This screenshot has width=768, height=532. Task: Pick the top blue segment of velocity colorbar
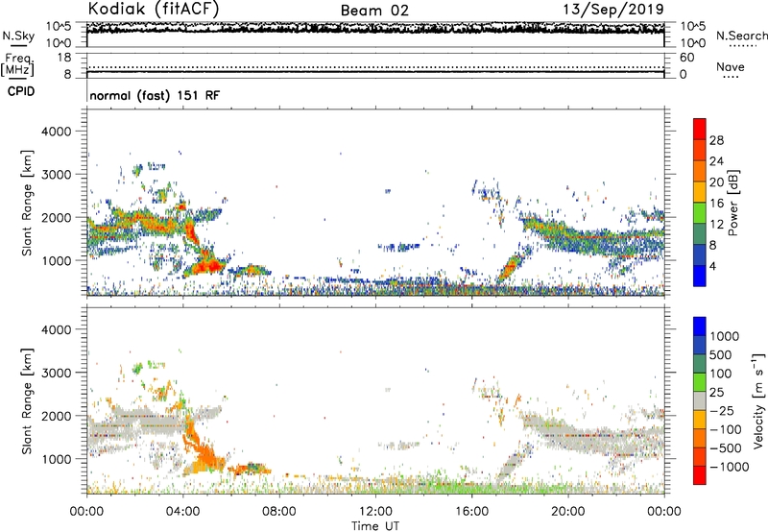[700, 326]
